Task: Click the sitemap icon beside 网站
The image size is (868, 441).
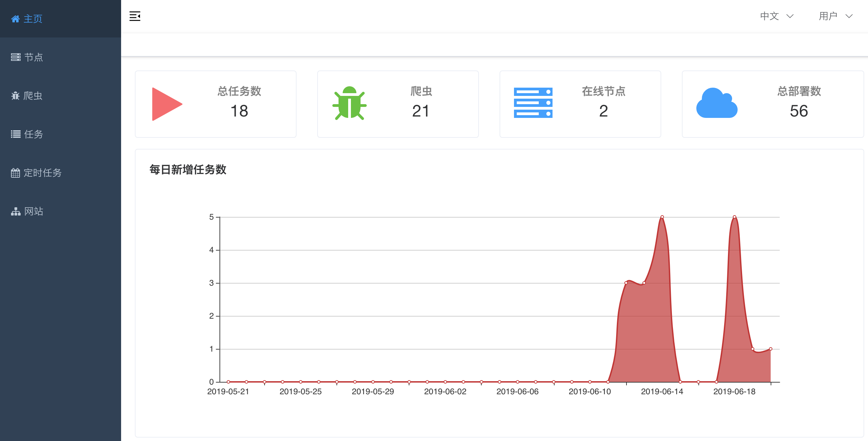Action: point(15,211)
